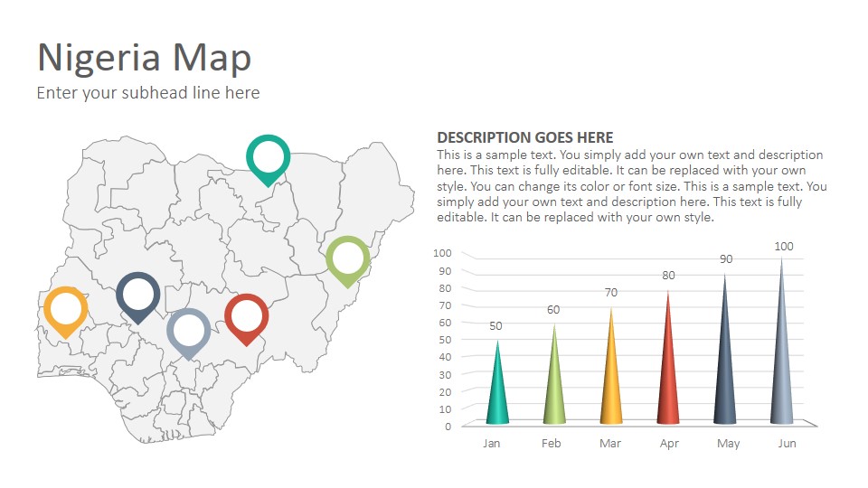This screenshot has height=488, width=868.
Task: Click the yellow Mar cone bar
Action: (611, 366)
